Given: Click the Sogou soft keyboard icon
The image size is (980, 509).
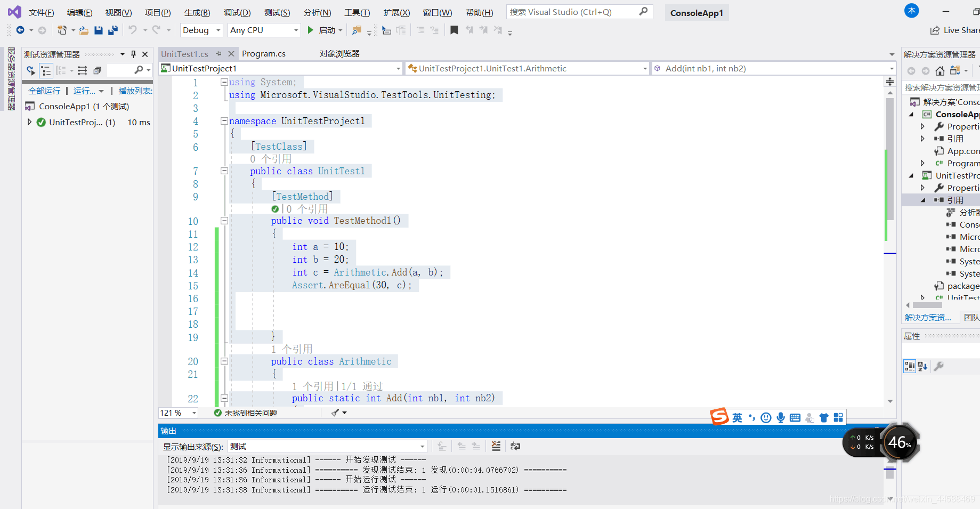Looking at the screenshot, I should (x=795, y=418).
